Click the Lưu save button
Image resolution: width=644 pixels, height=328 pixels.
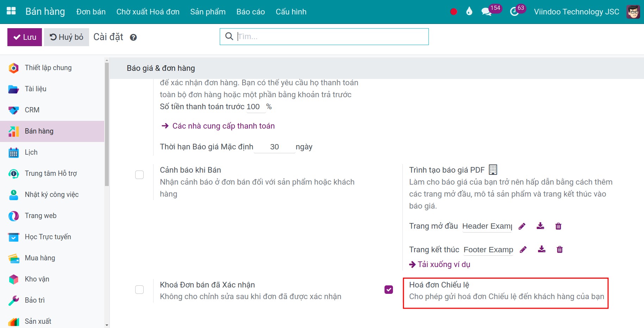[x=24, y=37]
